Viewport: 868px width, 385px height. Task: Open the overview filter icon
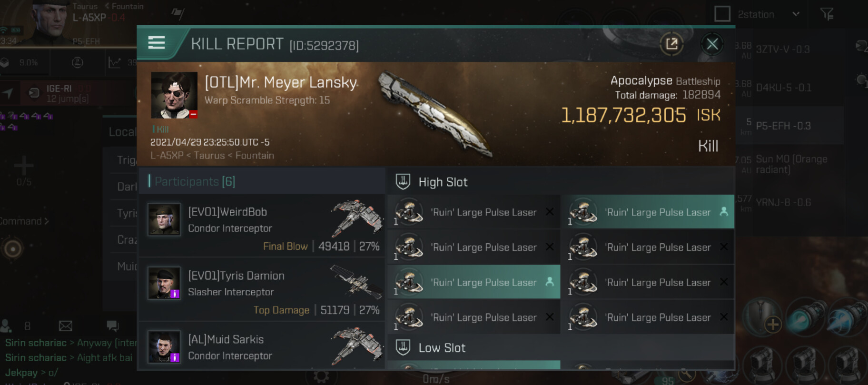click(x=827, y=14)
